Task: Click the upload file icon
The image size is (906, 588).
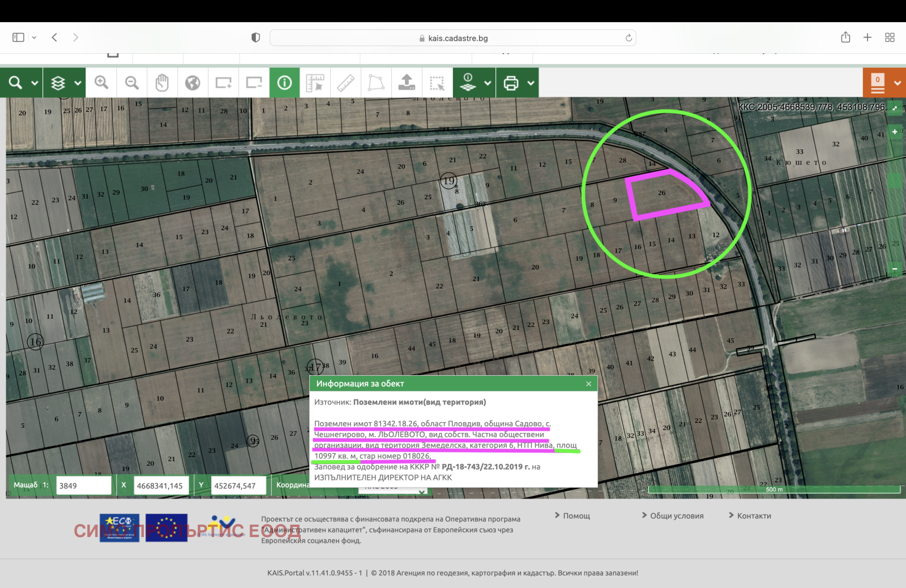Action: pyautogui.click(x=407, y=83)
